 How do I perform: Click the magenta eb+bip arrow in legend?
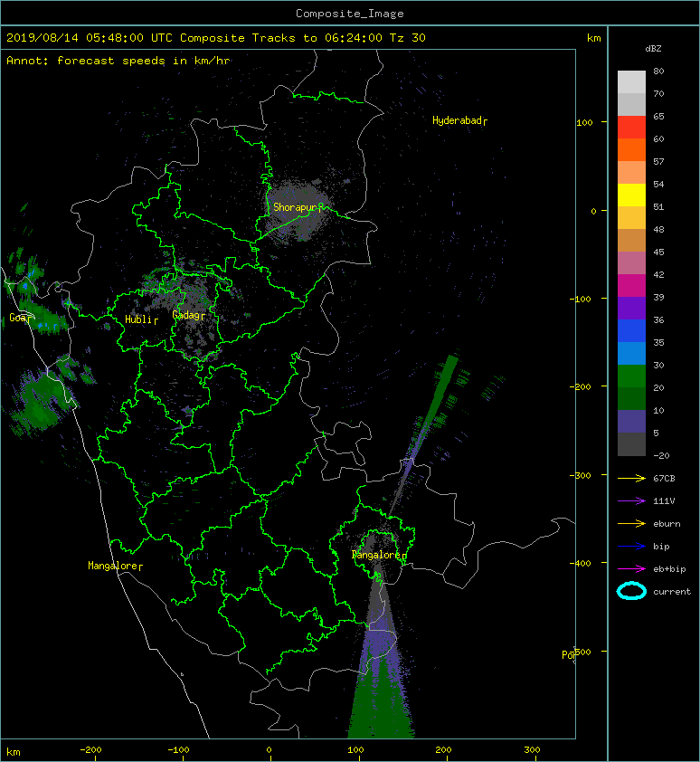point(631,569)
